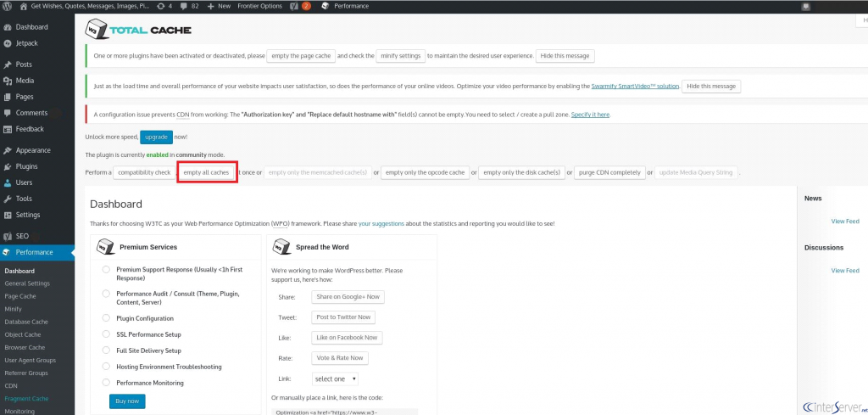The image size is (868, 415).
Task: Click the Premium Services box cube icon
Action: point(105,247)
